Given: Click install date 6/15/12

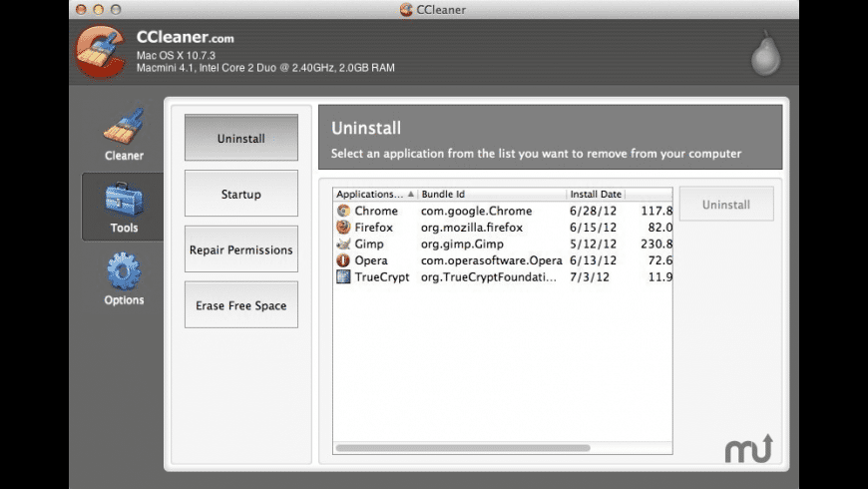Looking at the screenshot, I should 593,228.
